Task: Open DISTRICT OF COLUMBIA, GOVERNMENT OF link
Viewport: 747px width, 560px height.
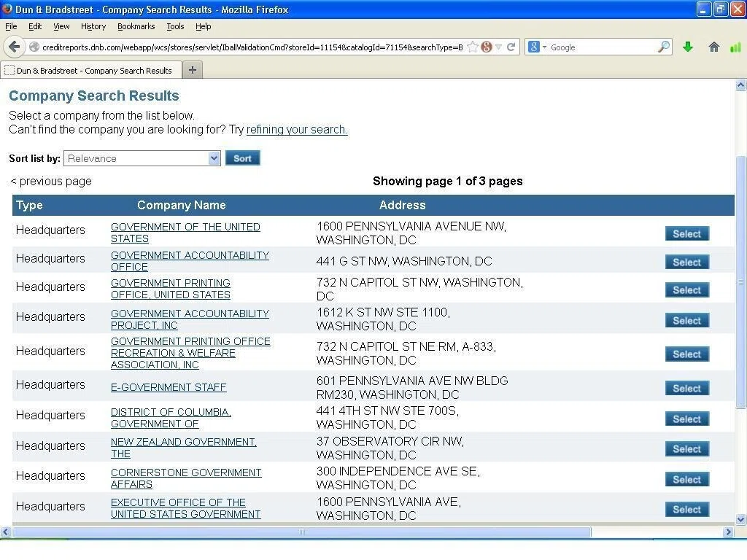Action: coord(171,418)
